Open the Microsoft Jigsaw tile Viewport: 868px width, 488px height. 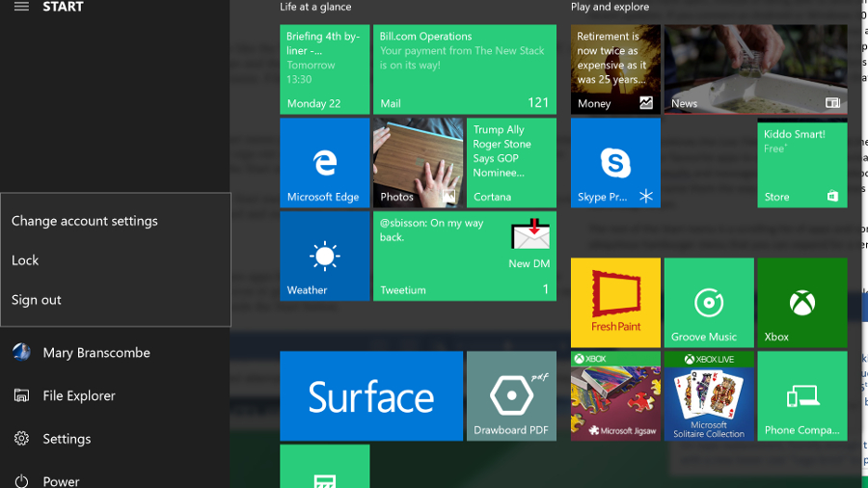click(x=615, y=396)
